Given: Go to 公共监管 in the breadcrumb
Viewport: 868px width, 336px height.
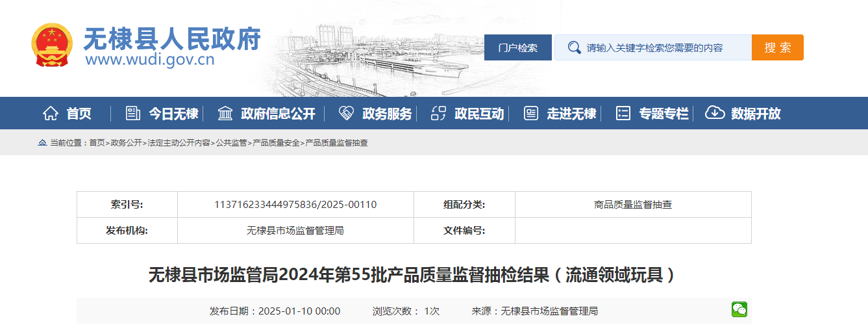Looking at the screenshot, I should pos(231,142).
